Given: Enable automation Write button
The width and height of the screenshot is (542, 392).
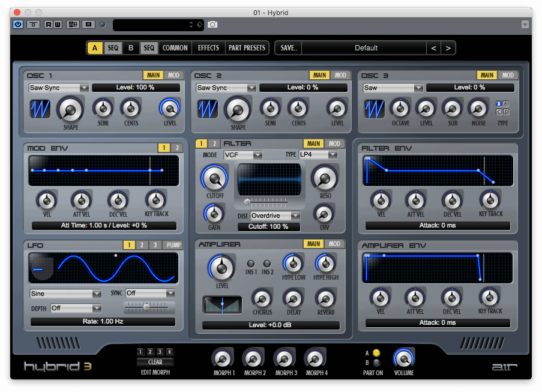Looking at the screenshot, I should pos(58,25).
